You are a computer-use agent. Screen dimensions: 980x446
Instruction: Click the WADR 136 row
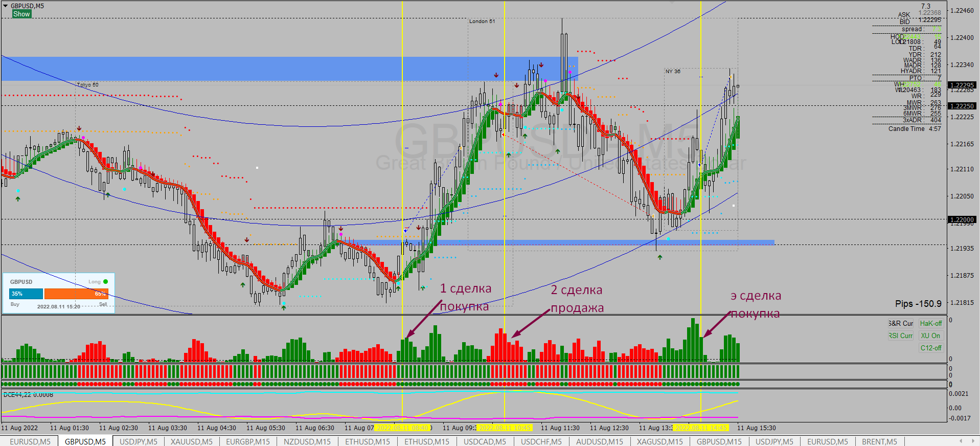coord(922,60)
